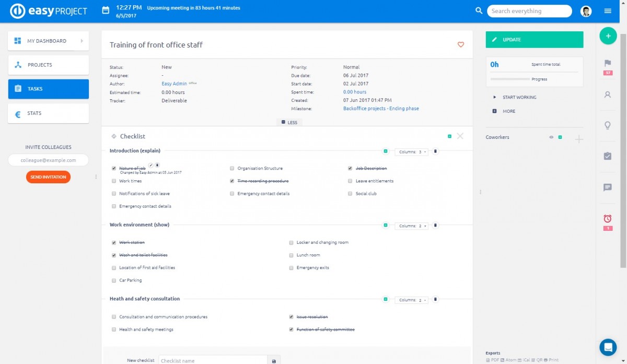Delete the Introduction checklist via trash icon
627x364 pixels.
(x=435, y=151)
